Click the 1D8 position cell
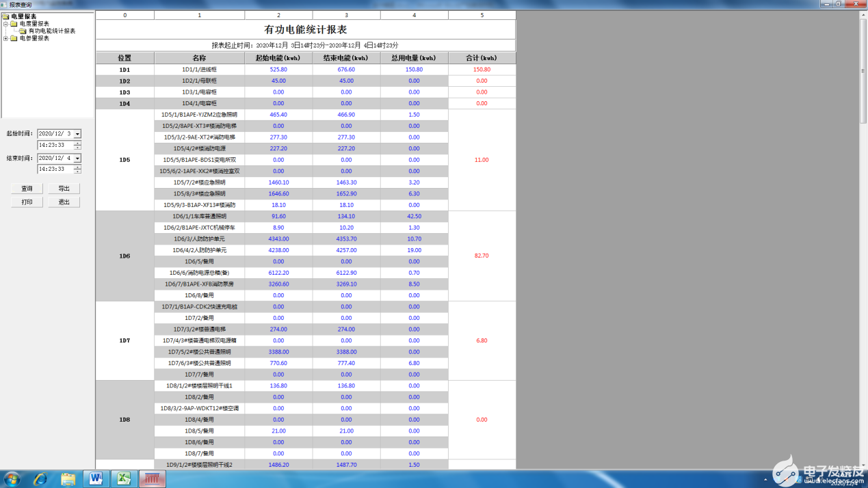This screenshot has height=488, width=868. (124, 420)
